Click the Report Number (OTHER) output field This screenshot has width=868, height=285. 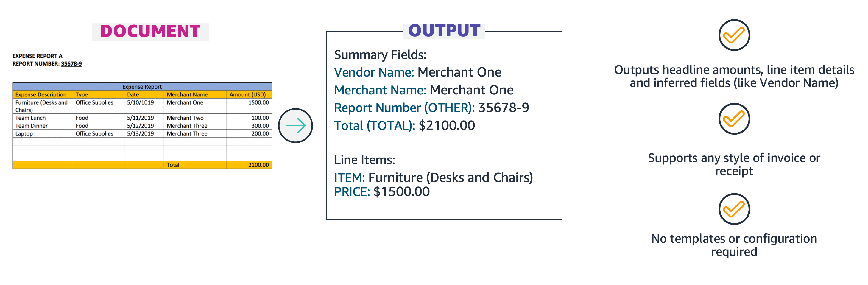tap(432, 108)
